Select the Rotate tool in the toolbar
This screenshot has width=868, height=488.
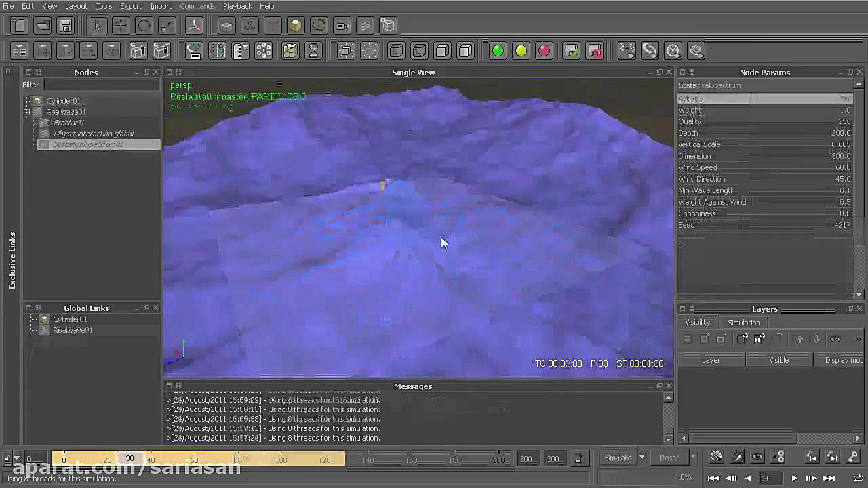tap(144, 26)
